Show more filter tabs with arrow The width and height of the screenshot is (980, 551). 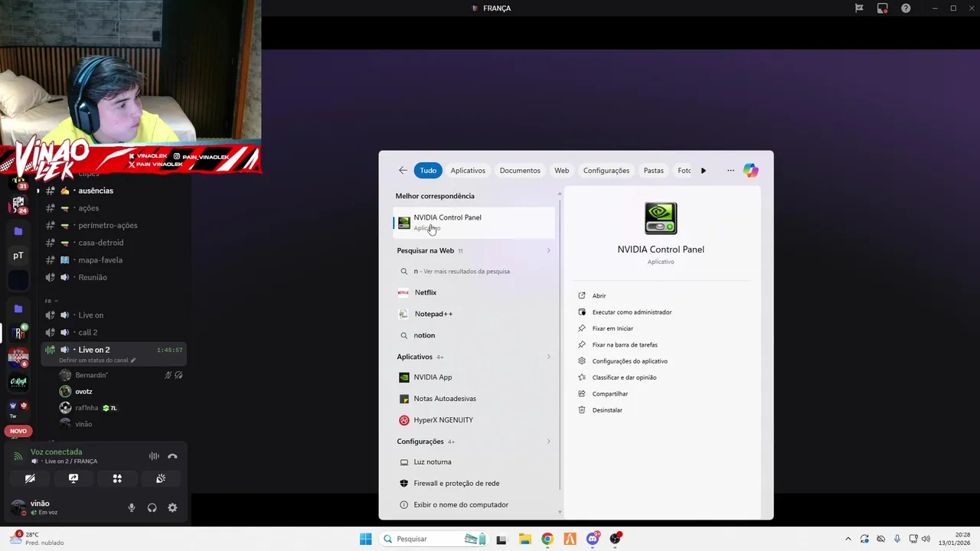(704, 171)
